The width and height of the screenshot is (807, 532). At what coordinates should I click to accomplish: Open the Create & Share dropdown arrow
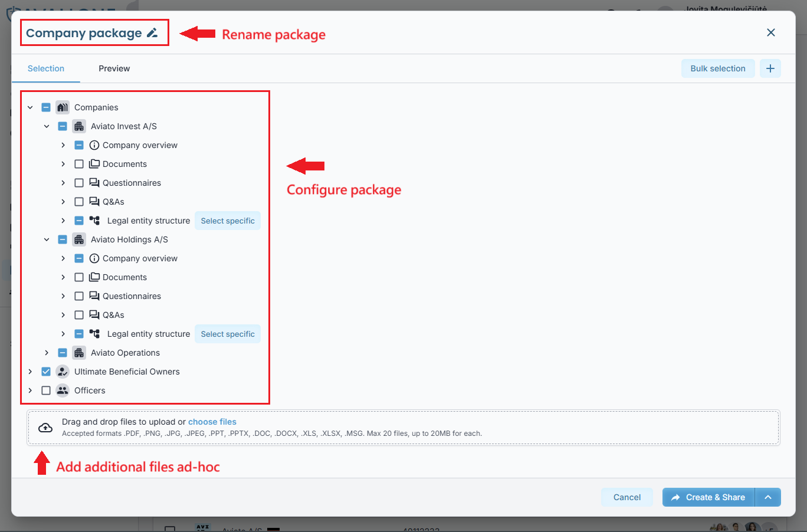768,497
